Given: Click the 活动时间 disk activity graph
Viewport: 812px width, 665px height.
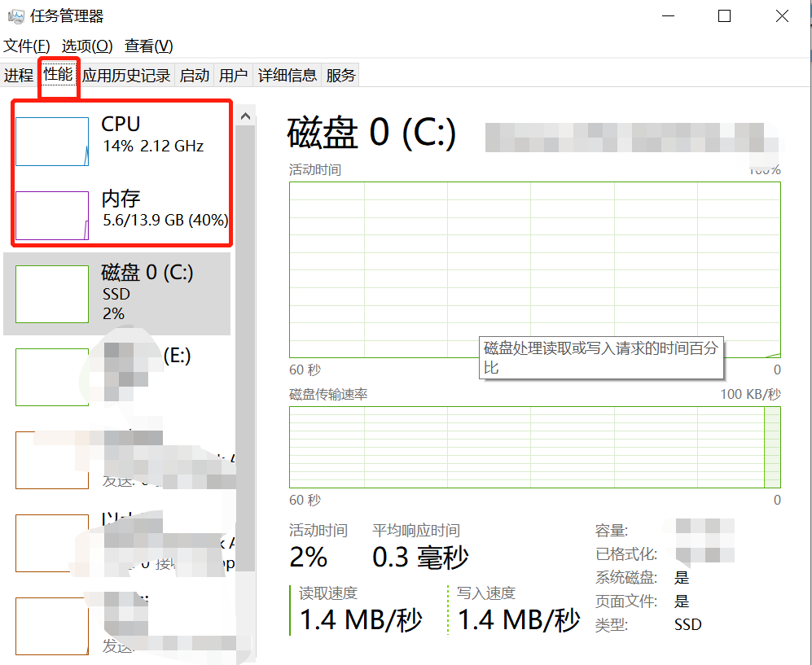Looking at the screenshot, I should [x=534, y=269].
